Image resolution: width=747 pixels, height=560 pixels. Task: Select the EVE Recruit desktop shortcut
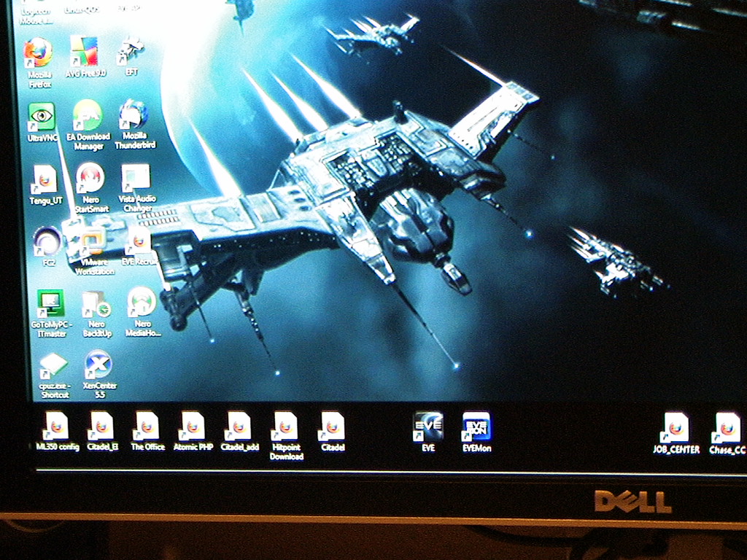point(139,245)
